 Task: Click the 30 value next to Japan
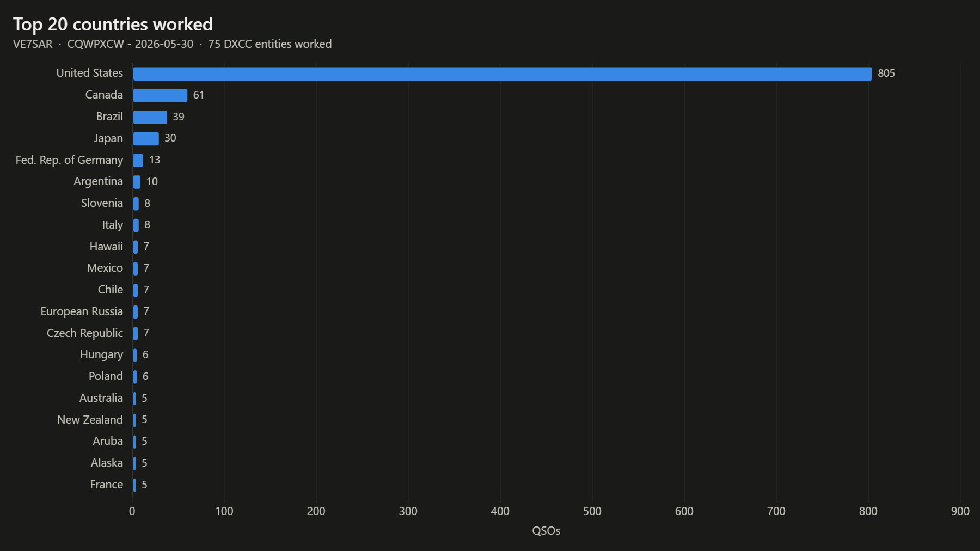pyautogui.click(x=170, y=138)
